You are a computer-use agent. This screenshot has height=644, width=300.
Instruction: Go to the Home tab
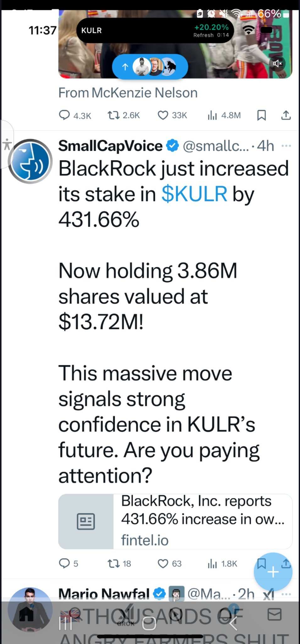27,614
